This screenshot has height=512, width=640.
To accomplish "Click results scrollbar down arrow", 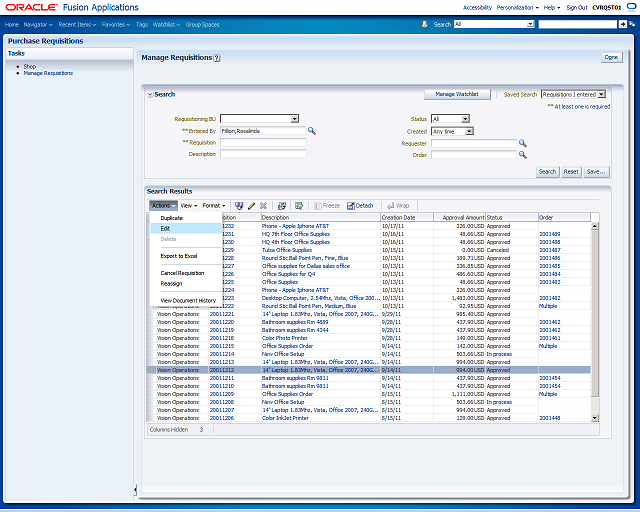I will click(x=595, y=418).
